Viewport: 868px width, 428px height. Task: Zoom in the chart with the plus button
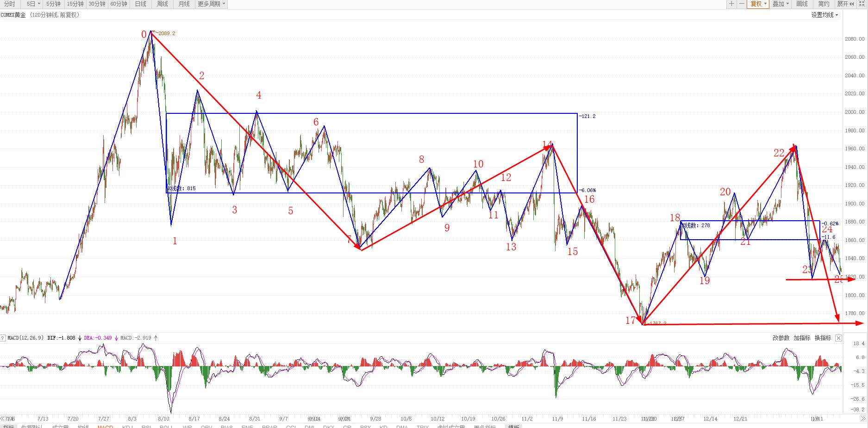tap(731, 4)
